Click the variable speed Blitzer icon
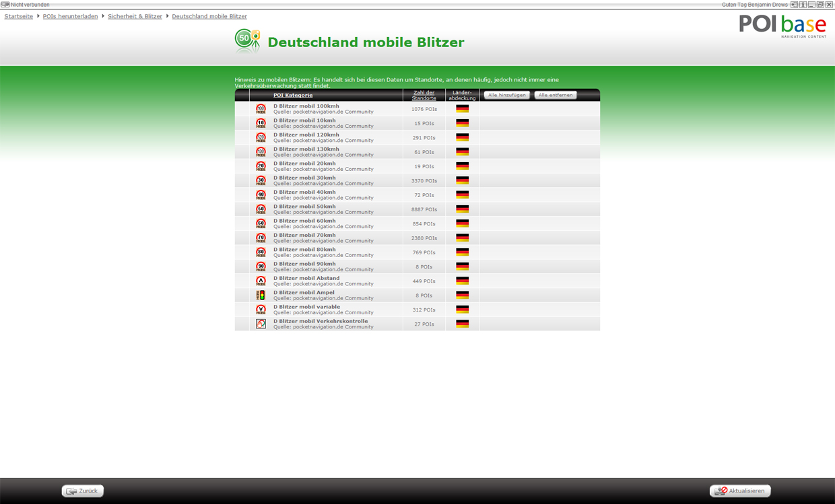The width and height of the screenshot is (835, 504). pyautogui.click(x=261, y=310)
